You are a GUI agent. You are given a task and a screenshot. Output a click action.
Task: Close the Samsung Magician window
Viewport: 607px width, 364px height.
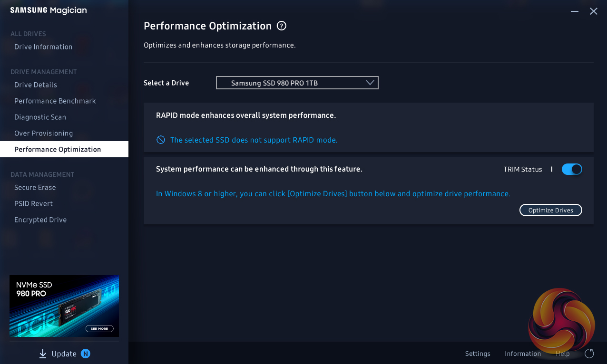point(594,11)
